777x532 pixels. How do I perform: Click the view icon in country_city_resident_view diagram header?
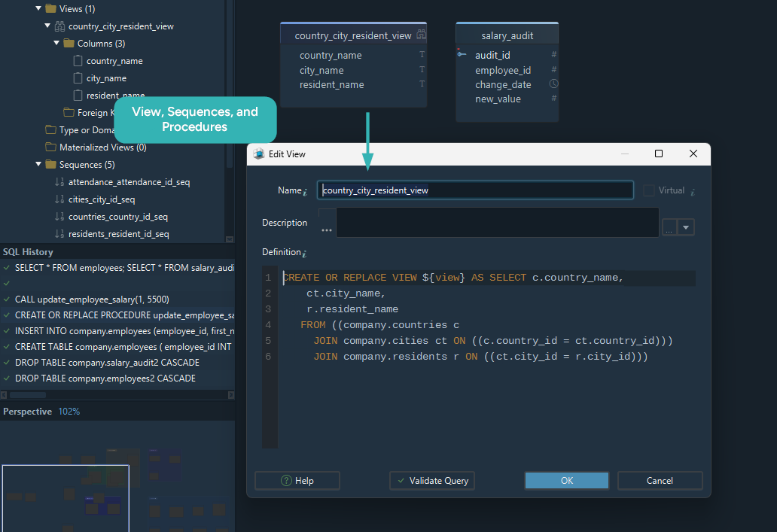click(421, 35)
